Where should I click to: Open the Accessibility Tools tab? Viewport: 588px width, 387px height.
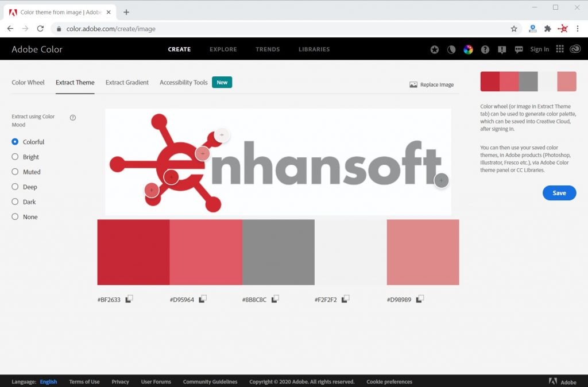(183, 83)
